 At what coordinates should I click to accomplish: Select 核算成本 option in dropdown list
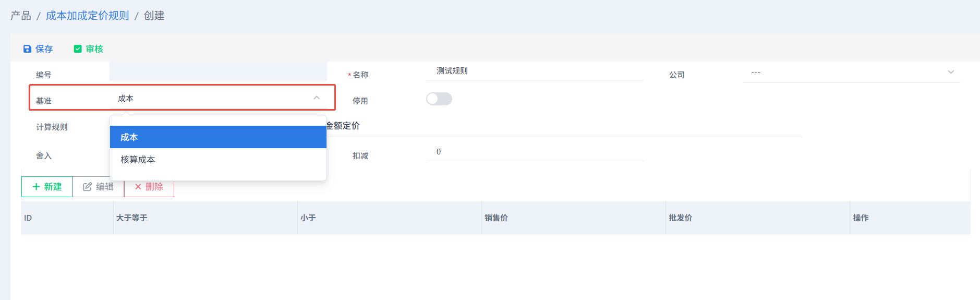pos(218,160)
